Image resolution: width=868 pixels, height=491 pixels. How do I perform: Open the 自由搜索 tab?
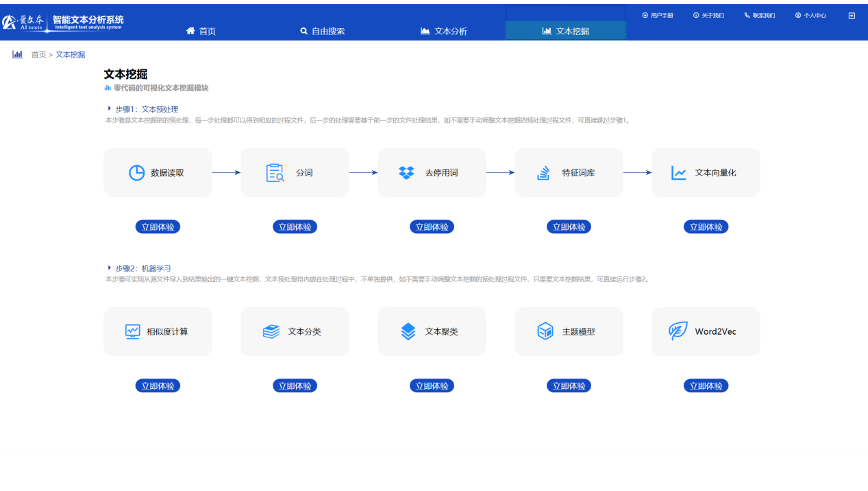(322, 31)
